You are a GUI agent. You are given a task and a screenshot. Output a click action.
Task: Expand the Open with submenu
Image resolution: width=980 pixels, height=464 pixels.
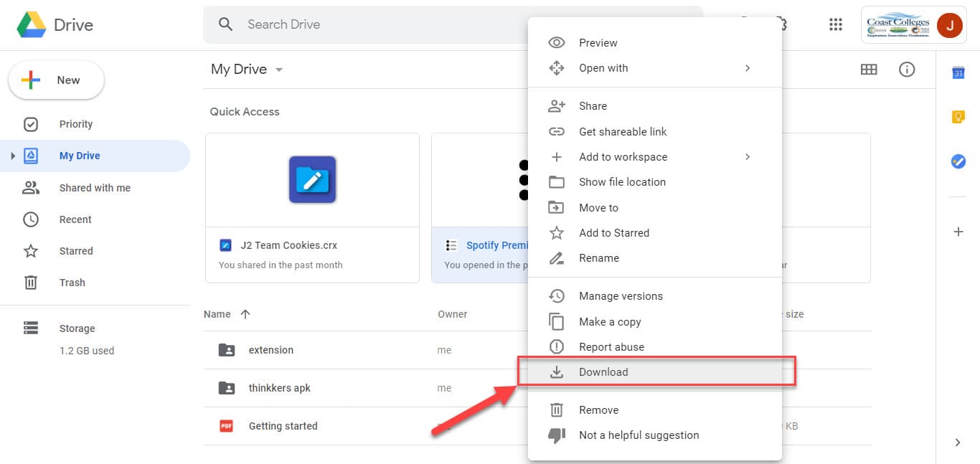click(748, 67)
